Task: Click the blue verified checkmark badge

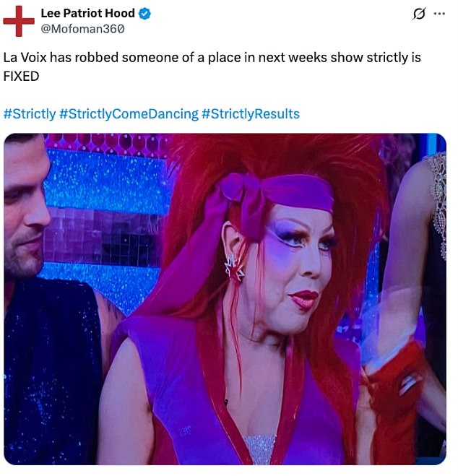Action: [144, 14]
